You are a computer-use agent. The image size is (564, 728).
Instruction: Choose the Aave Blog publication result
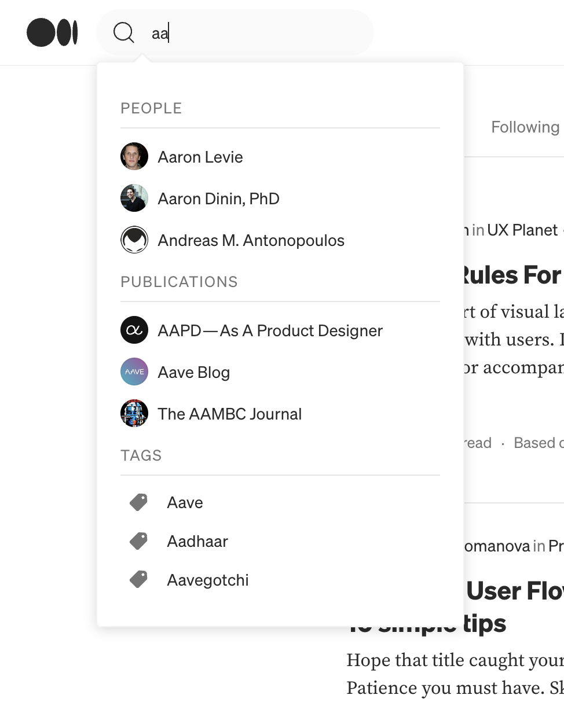click(x=193, y=373)
